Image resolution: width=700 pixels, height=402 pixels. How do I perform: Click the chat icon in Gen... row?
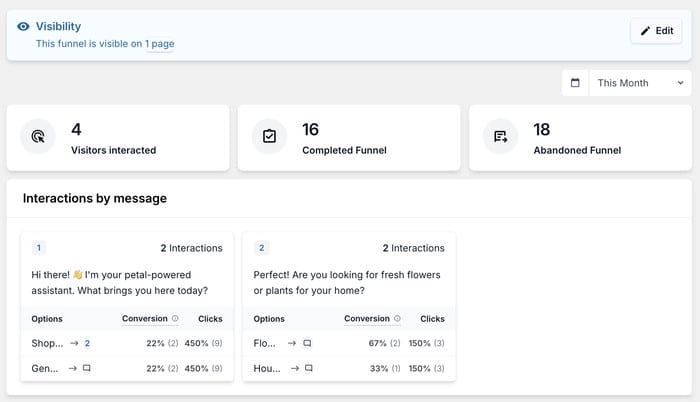tap(87, 368)
